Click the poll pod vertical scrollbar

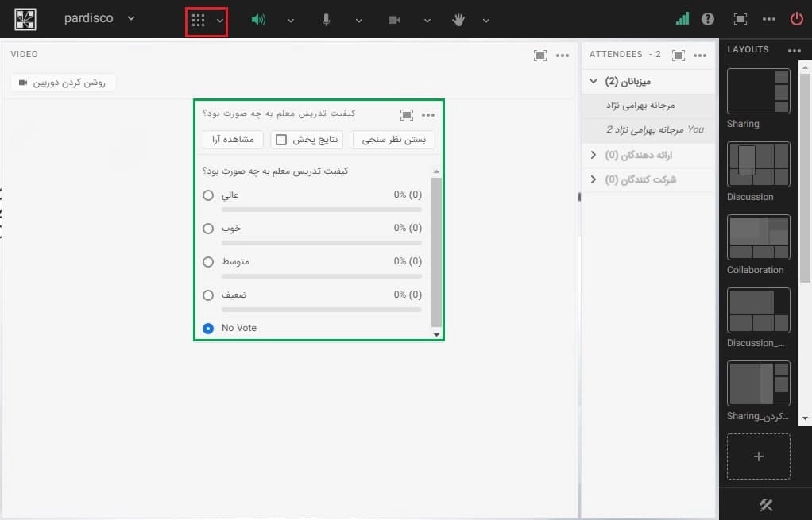point(436,252)
